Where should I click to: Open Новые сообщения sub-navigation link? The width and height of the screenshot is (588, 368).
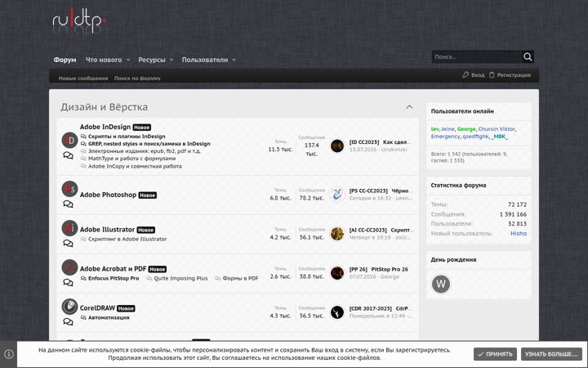(x=82, y=79)
